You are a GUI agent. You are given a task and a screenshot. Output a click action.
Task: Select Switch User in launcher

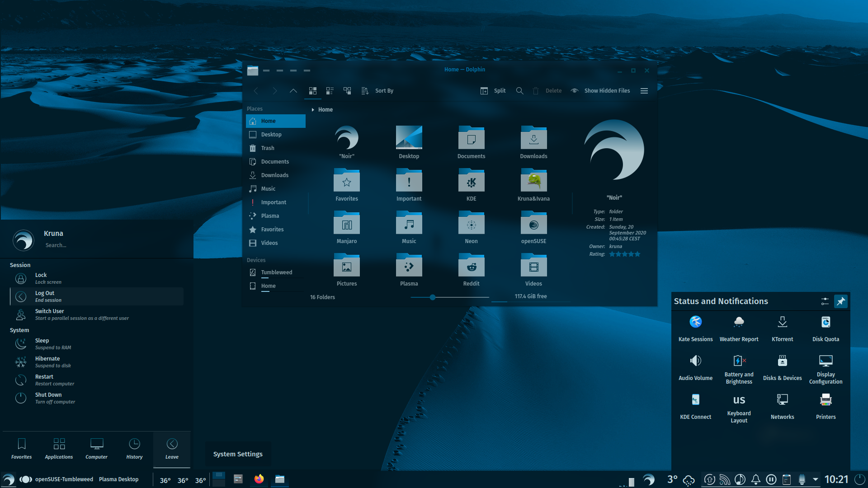97,314
